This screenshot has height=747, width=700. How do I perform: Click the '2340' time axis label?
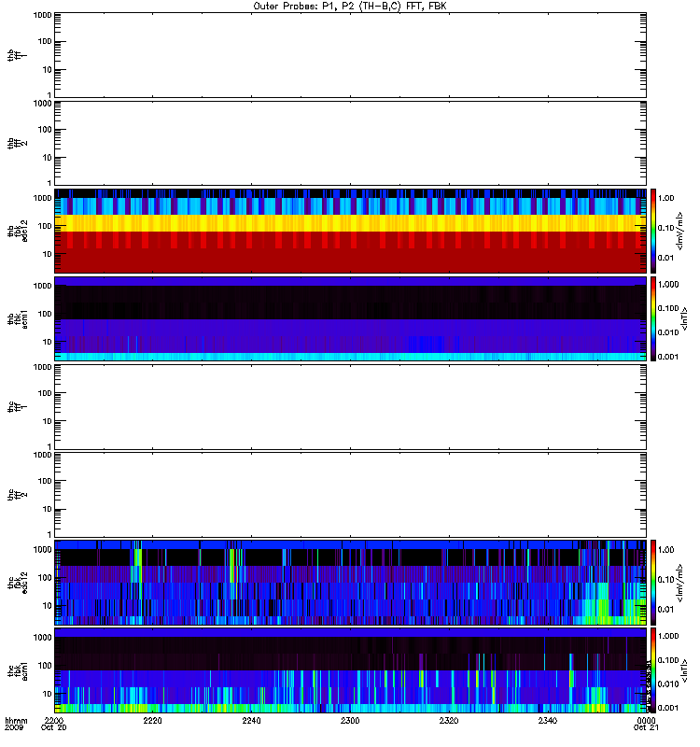click(548, 720)
